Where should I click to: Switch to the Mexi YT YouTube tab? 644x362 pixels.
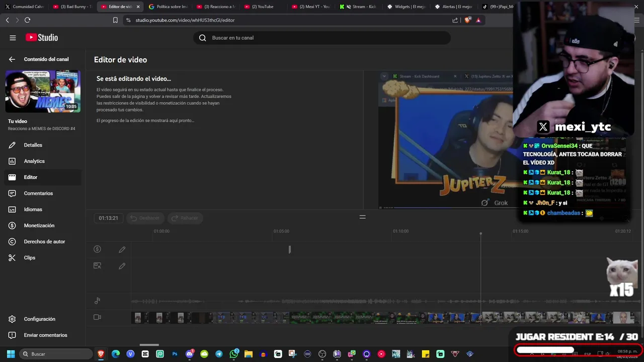point(312,7)
